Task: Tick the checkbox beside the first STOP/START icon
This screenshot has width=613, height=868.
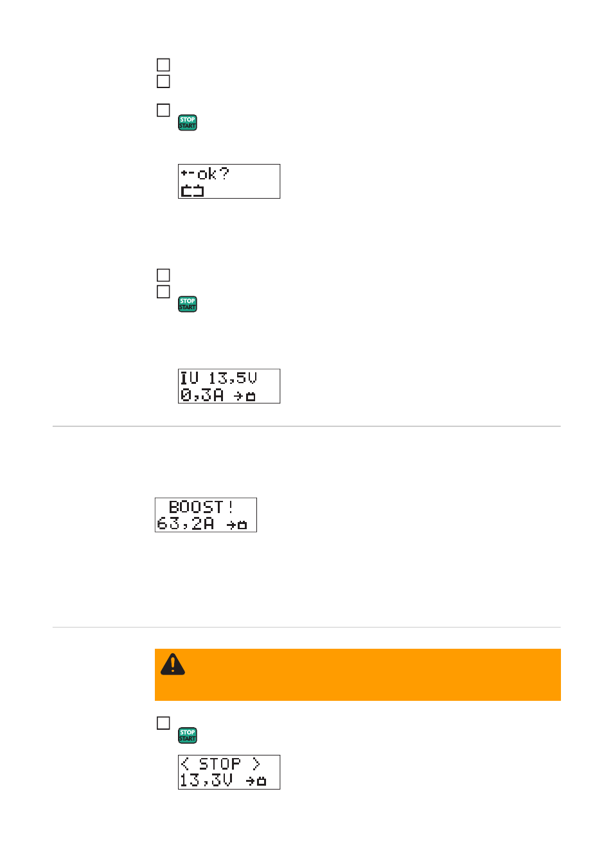Action: pyautogui.click(x=164, y=111)
